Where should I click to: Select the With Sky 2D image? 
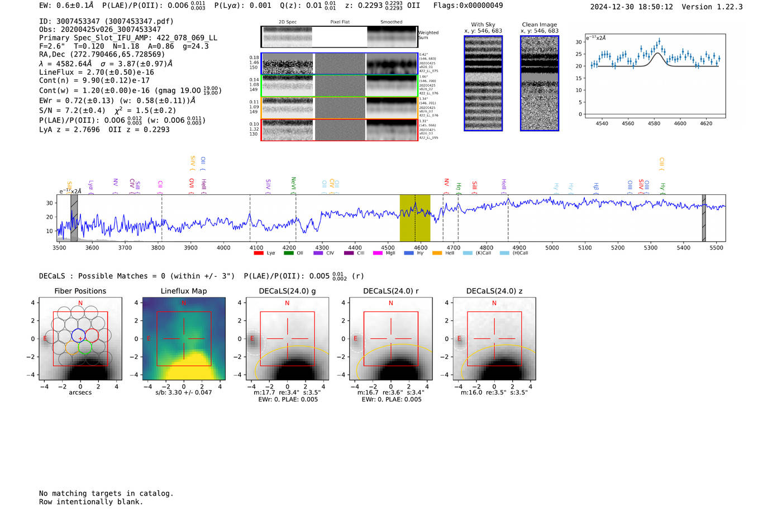point(483,83)
